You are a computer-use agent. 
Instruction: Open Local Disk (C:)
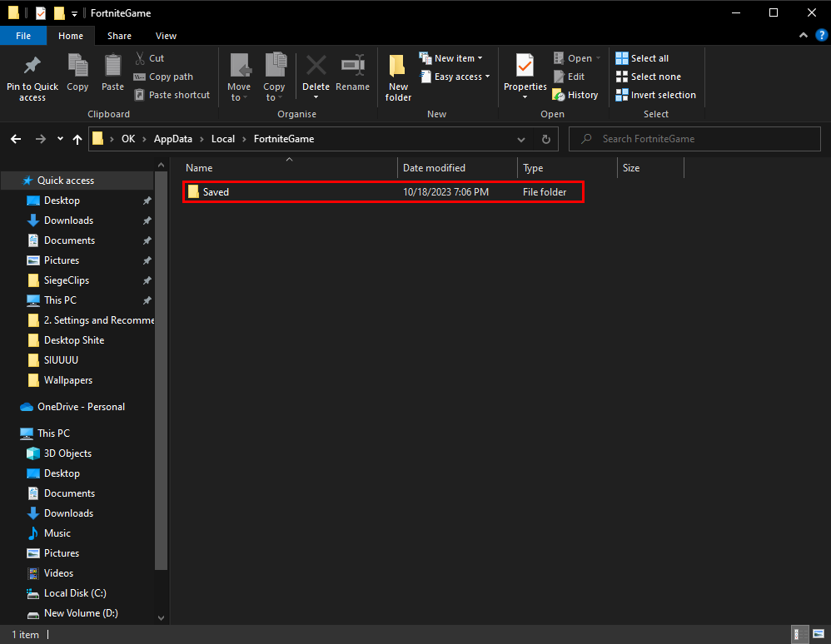pos(75,593)
